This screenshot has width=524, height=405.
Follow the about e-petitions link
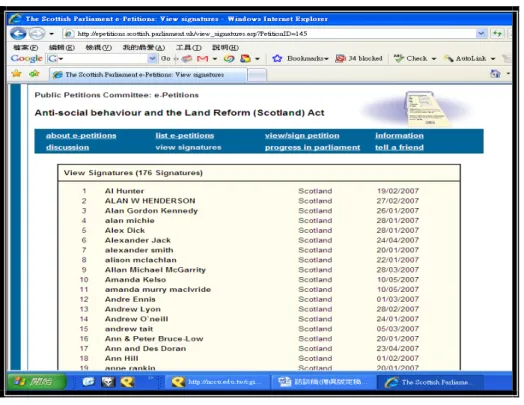pos(81,135)
